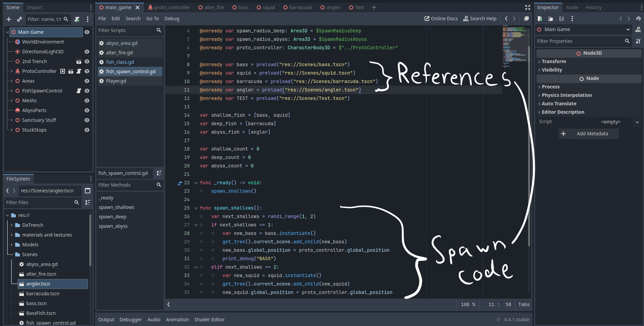The image size is (644, 326).
Task: Hide the DirectionalLight3D node
Action: 87,52
